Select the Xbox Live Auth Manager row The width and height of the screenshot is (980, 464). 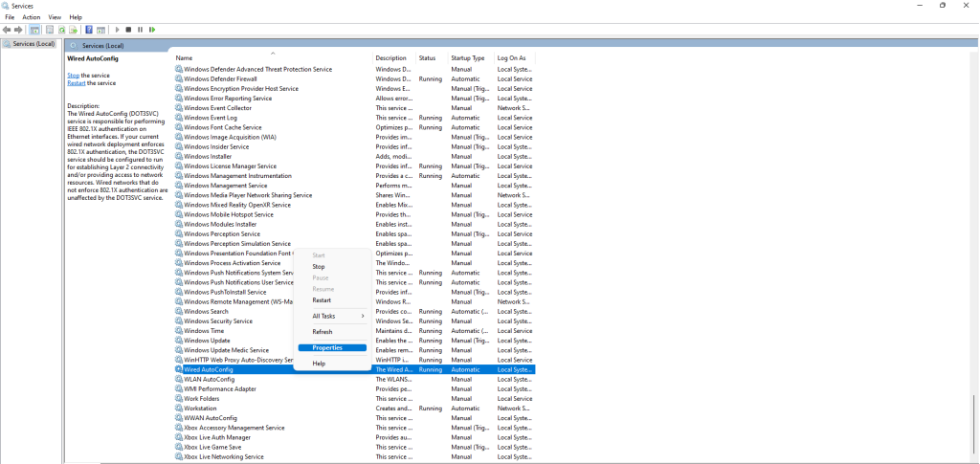354,437
